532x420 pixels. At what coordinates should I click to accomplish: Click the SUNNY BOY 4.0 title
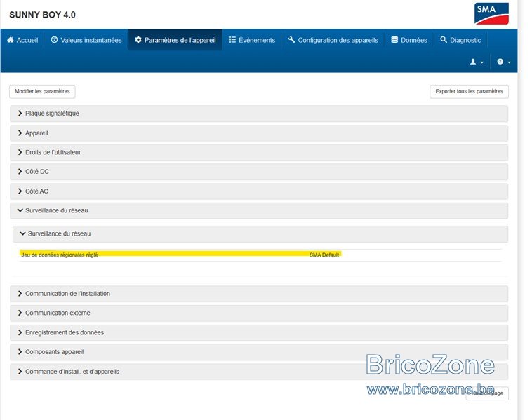42,15
